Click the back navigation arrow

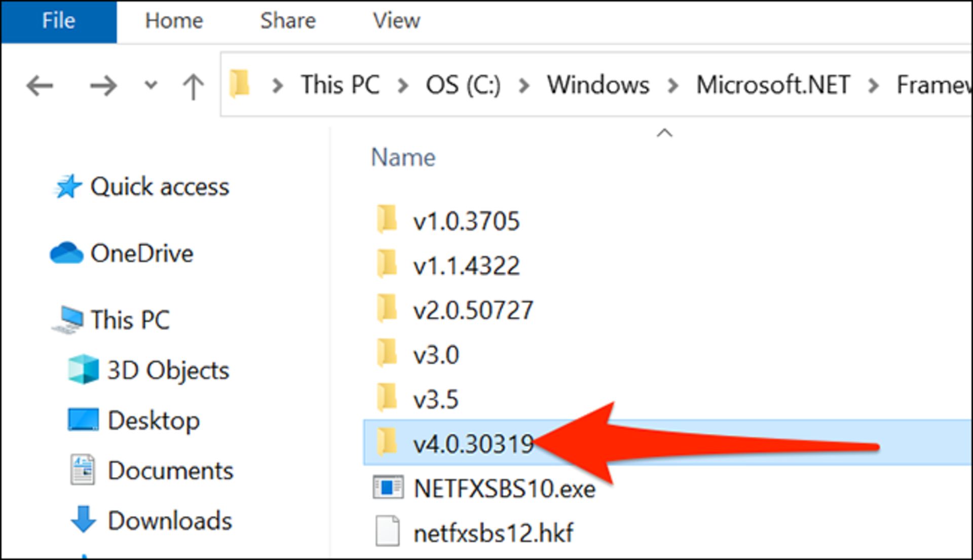pyautogui.click(x=40, y=85)
